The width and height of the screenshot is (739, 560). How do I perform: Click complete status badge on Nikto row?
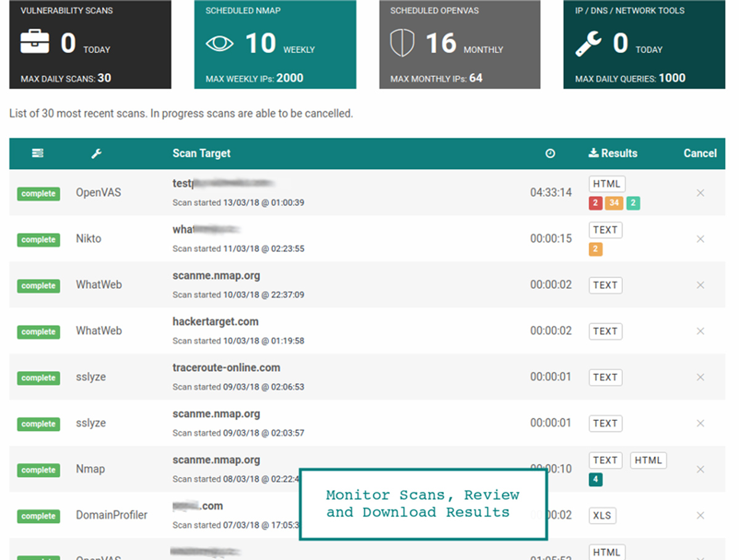click(38, 240)
